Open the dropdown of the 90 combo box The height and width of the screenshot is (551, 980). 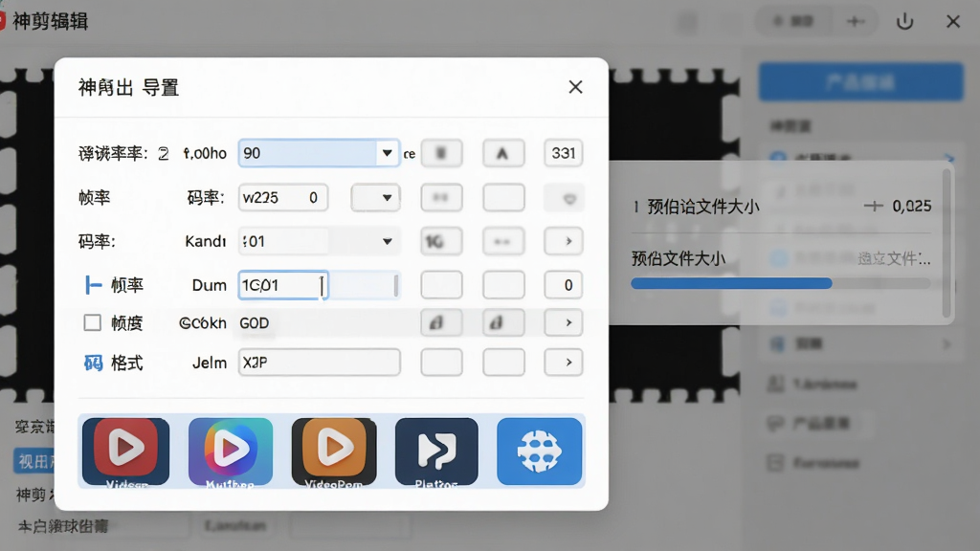[x=387, y=153]
